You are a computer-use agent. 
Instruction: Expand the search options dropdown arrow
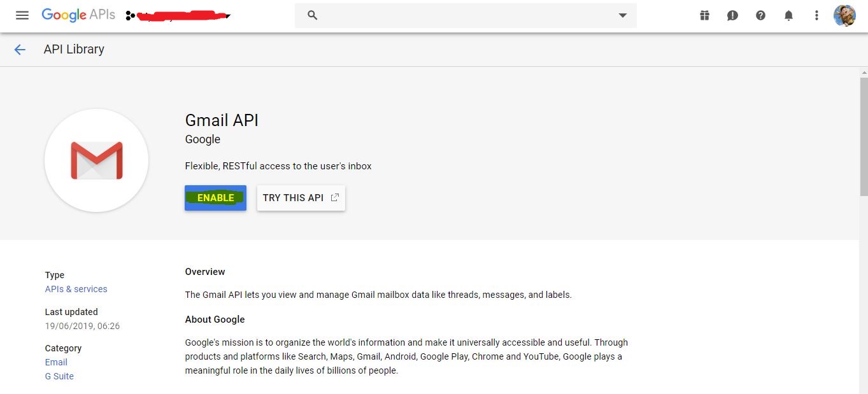tap(623, 15)
